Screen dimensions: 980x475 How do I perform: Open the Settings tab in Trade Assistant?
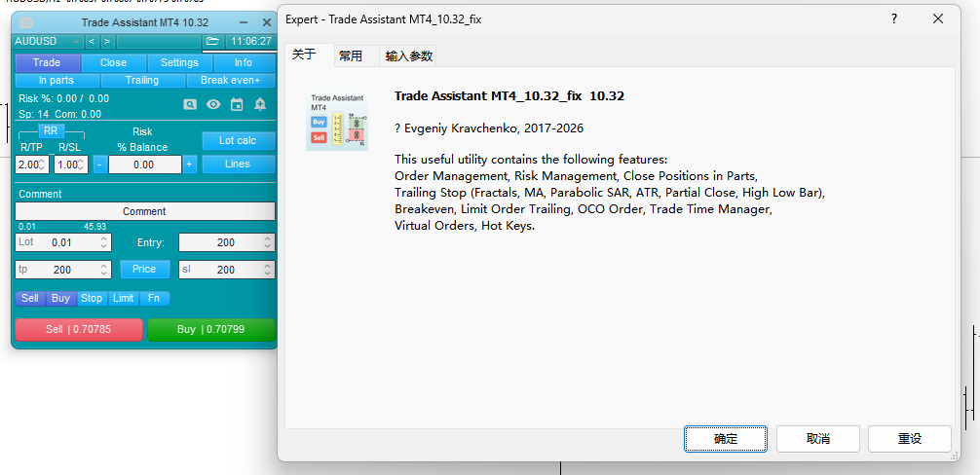click(179, 62)
